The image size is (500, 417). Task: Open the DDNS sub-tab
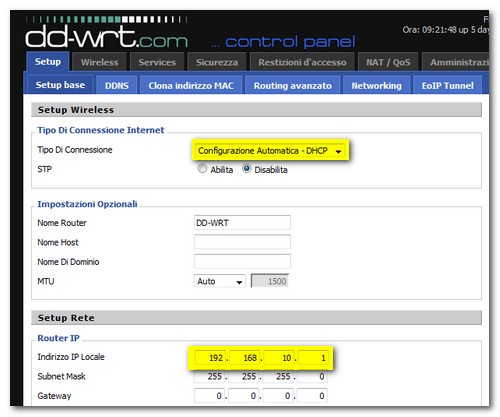117,85
